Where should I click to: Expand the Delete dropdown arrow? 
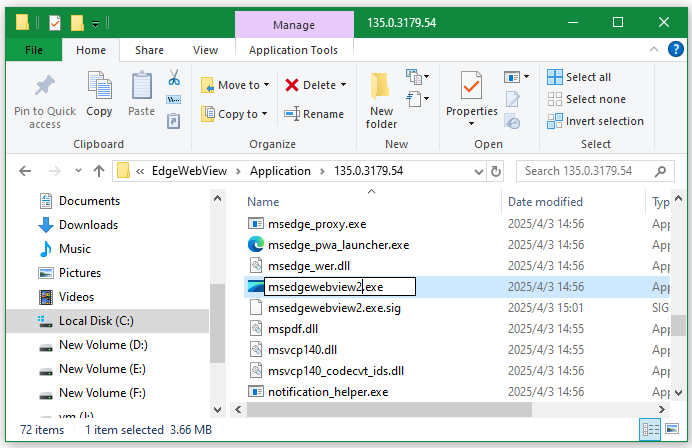pyautogui.click(x=344, y=85)
